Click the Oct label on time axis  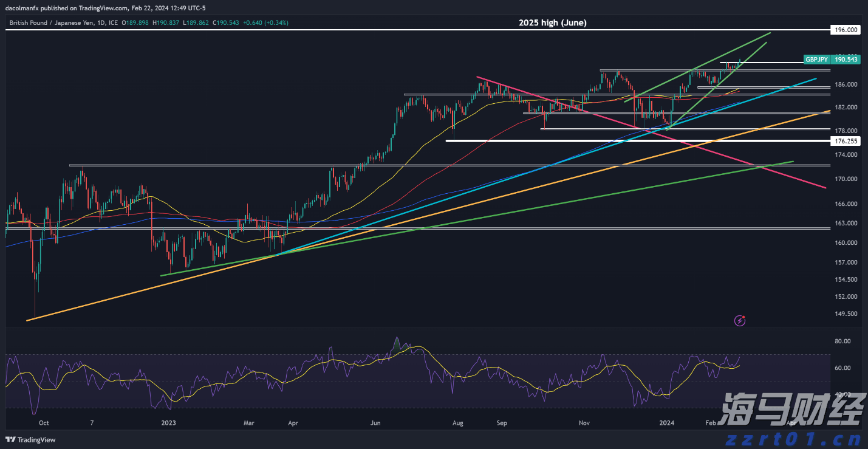(43, 422)
